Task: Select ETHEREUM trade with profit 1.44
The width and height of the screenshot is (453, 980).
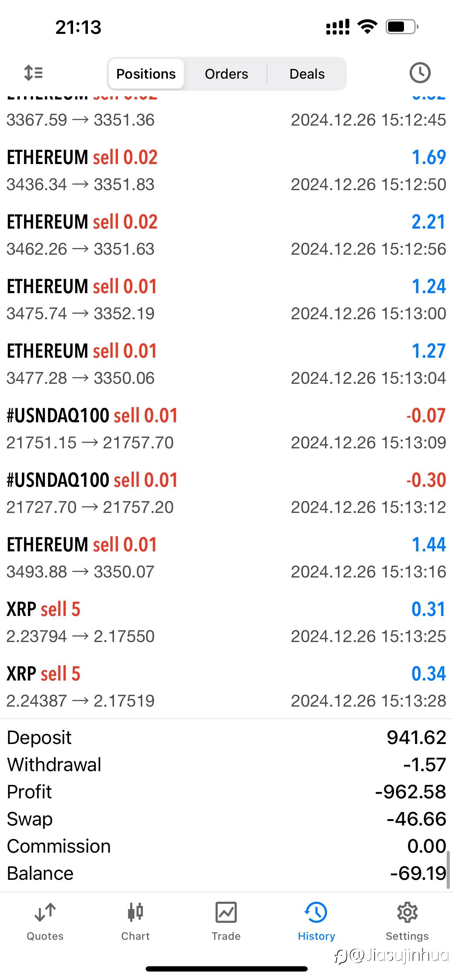Action: coord(226,558)
